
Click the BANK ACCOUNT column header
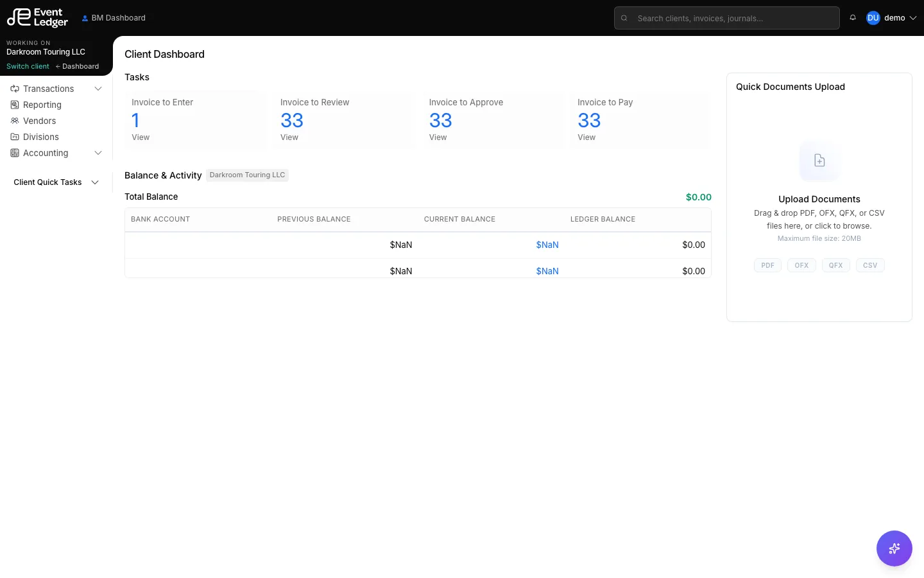coord(160,219)
